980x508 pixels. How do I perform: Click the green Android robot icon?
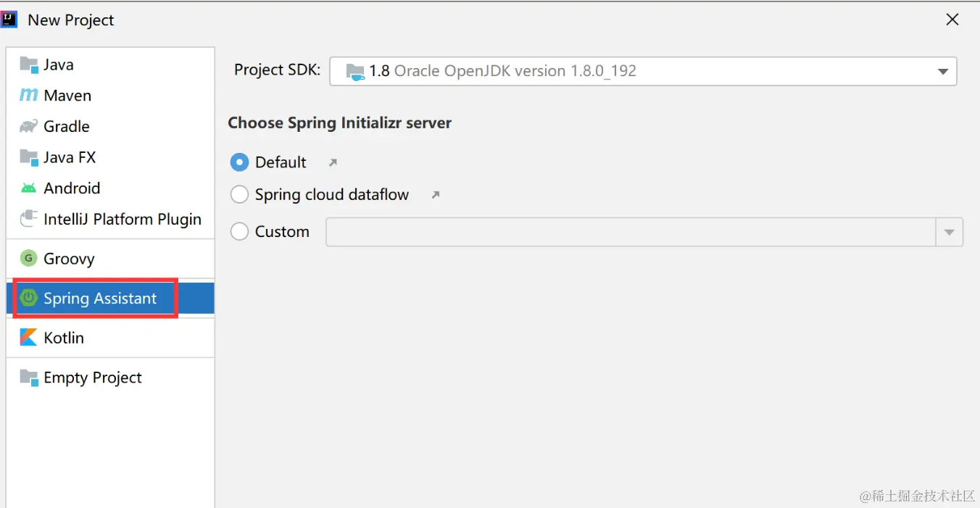[28, 188]
